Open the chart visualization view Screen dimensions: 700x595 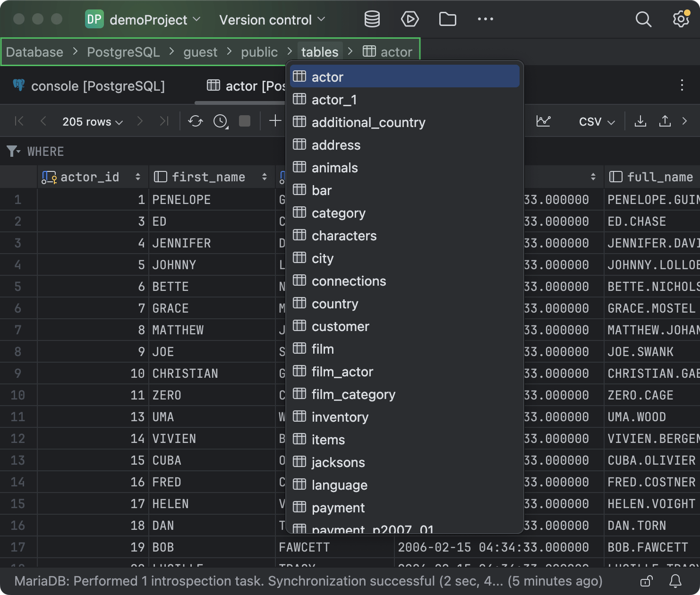coord(544,121)
